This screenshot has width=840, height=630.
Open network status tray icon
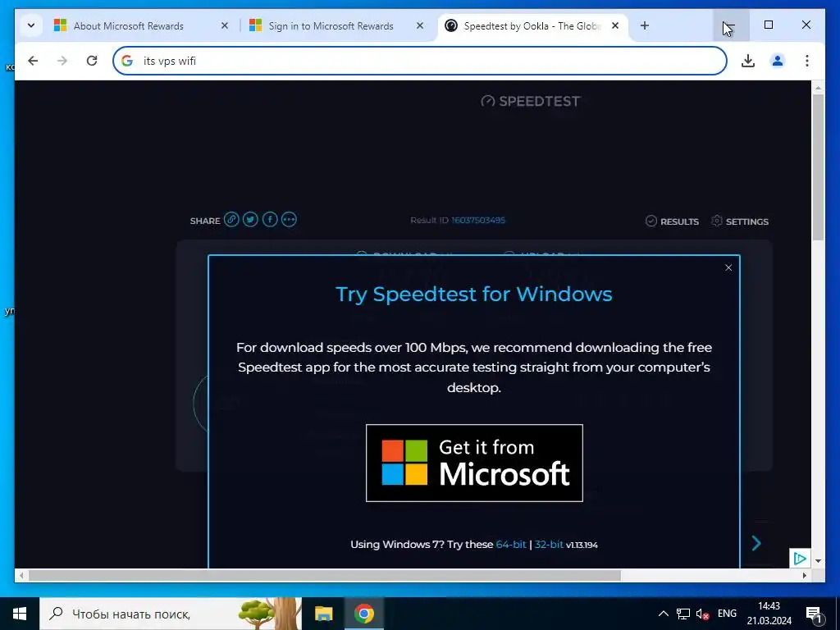(683, 614)
